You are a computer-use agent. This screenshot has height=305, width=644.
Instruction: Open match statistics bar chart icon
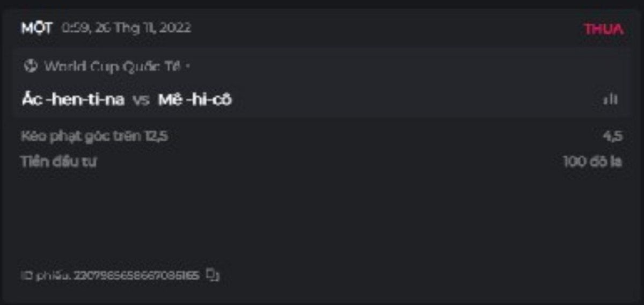(x=610, y=99)
